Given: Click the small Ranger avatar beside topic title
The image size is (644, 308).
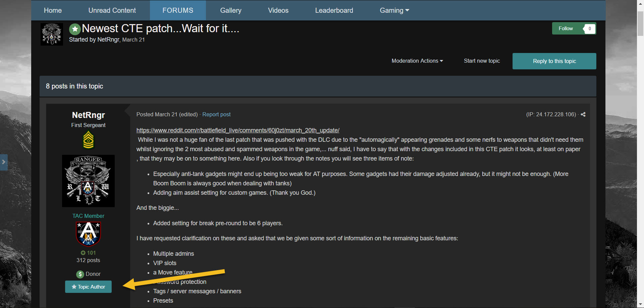Looking at the screenshot, I should point(52,34).
